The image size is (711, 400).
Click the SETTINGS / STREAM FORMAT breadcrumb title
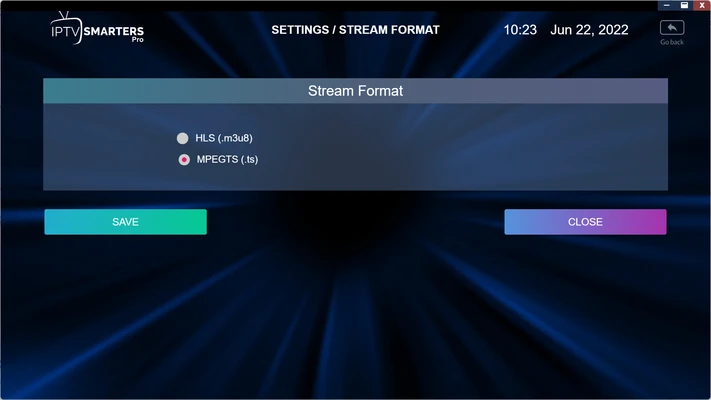[x=356, y=30]
